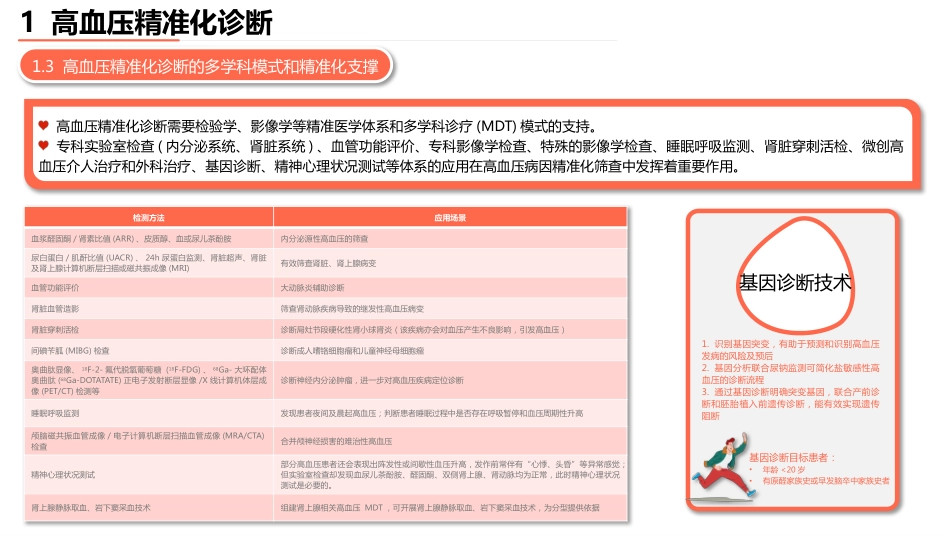Click the second red heart bullet icon
The height and width of the screenshot is (535, 950).
pyautogui.click(x=43, y=145)
